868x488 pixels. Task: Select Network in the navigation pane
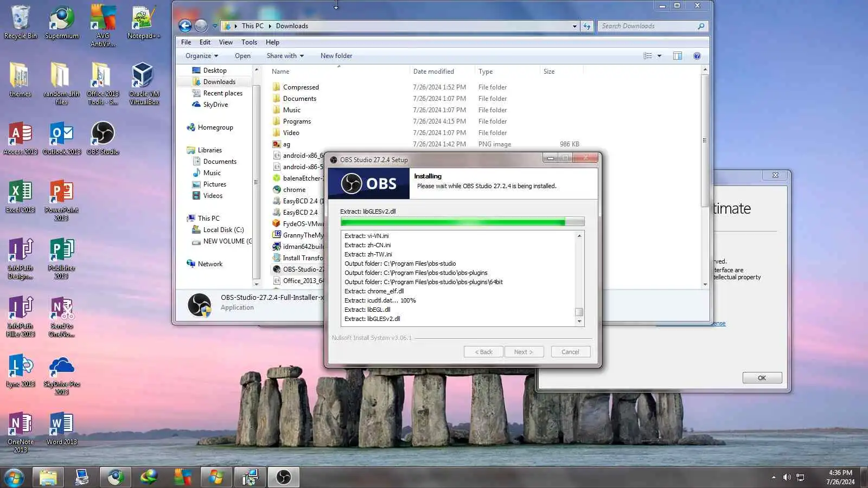click(x=210, y=264)
